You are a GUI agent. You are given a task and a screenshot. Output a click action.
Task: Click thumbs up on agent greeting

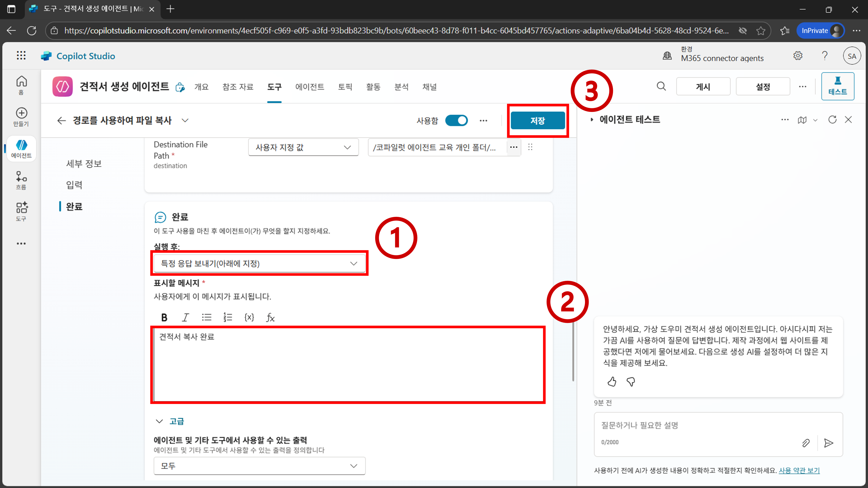(x=612, y=382)
